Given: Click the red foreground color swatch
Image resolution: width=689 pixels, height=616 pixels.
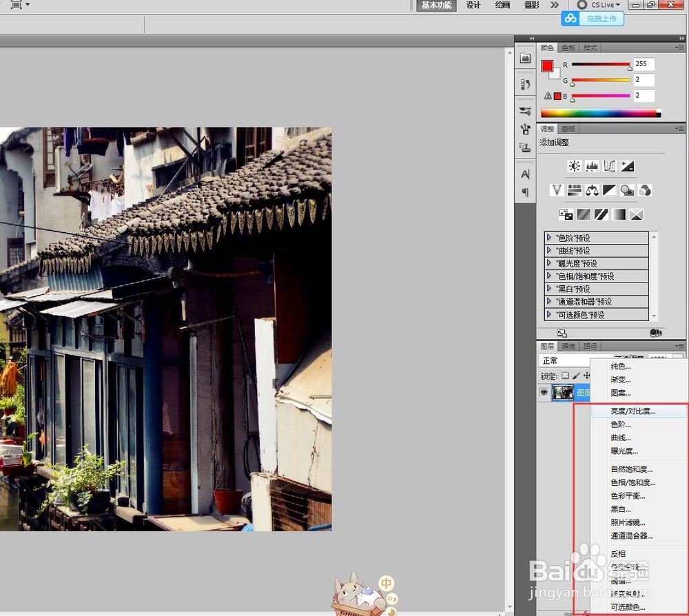Looking at the screenshot, I should 547,66.
